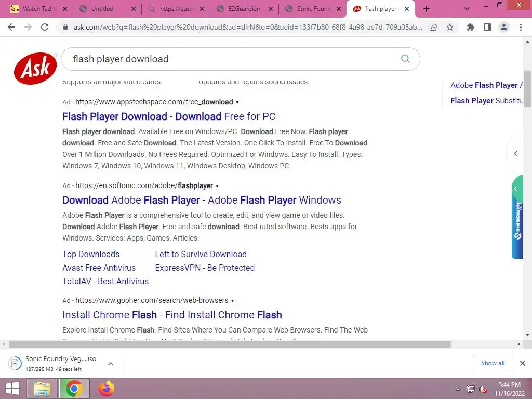532x399 pixels.
Task: Open a new browser tab
Action: (427, 9)
